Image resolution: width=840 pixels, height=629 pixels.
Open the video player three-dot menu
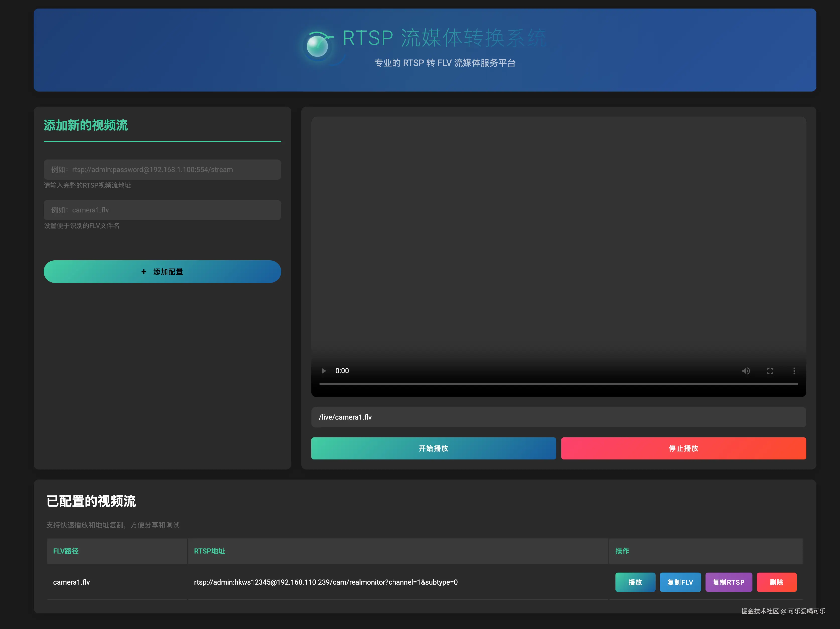[x=794, y=371]
